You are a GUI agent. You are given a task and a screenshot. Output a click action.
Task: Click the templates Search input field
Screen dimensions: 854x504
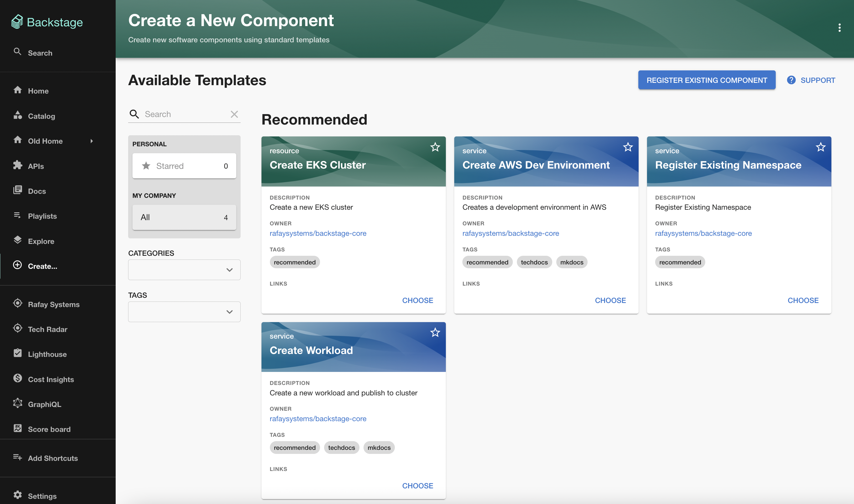pyautogui.click(x=183, y=114)
